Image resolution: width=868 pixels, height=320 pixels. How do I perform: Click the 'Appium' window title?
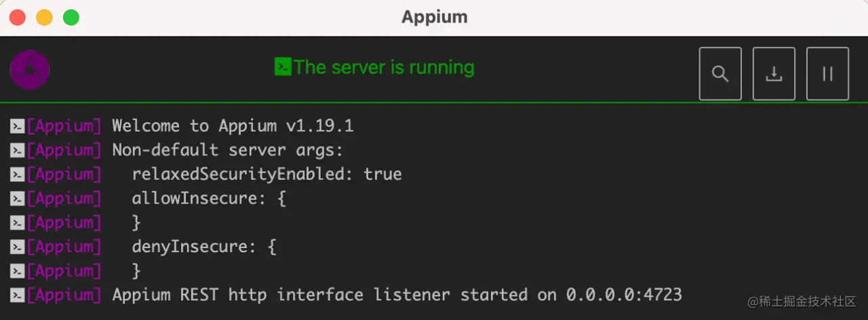[434, 17]
